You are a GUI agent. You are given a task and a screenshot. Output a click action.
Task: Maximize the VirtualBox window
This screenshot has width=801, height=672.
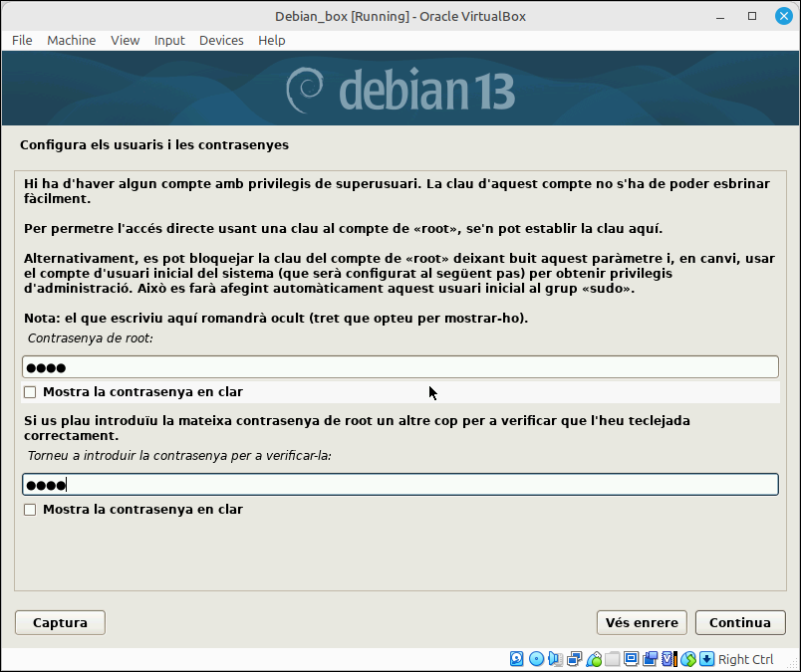[x=752, y=16]
